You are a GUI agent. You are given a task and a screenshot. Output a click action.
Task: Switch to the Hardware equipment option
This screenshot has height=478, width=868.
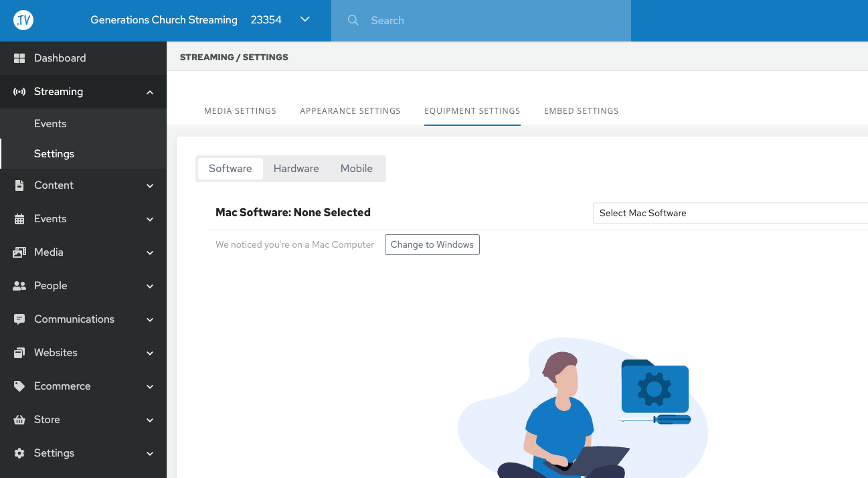pos(296,169)
